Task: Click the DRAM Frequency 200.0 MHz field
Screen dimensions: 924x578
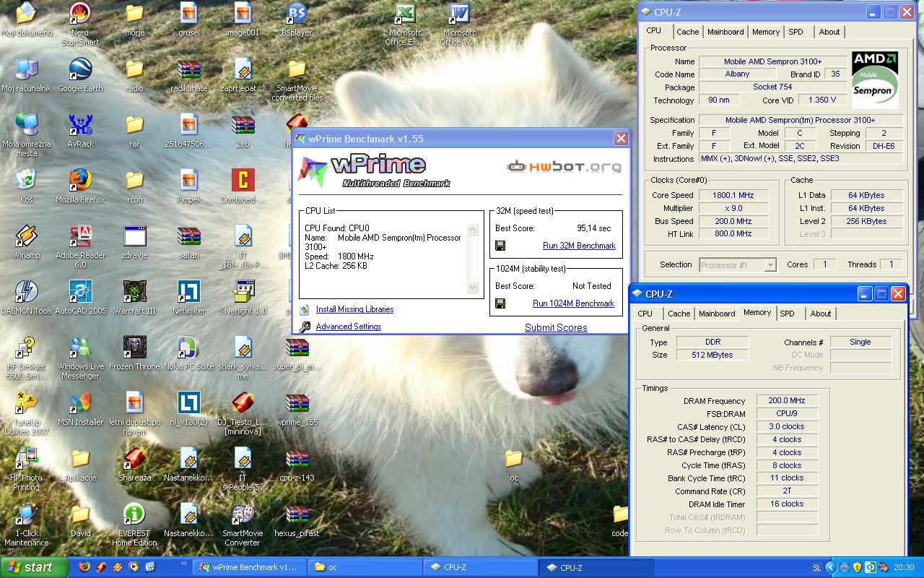Action: (787, 400)
